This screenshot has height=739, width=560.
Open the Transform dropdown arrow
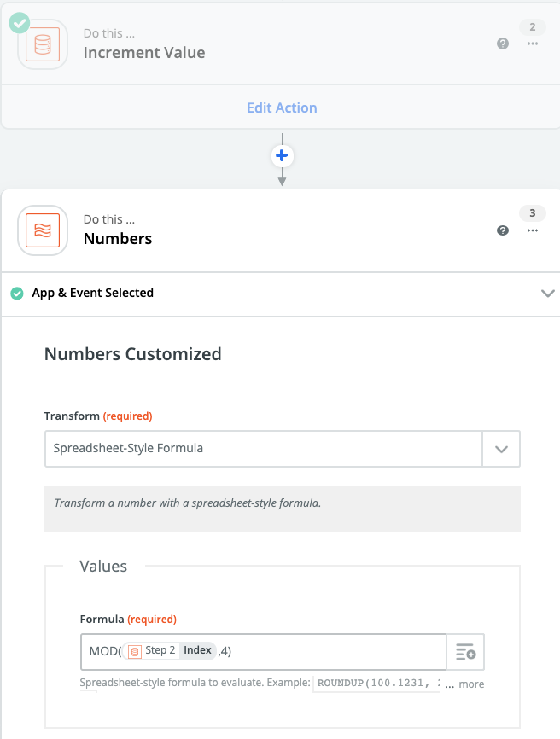[501, 448]
